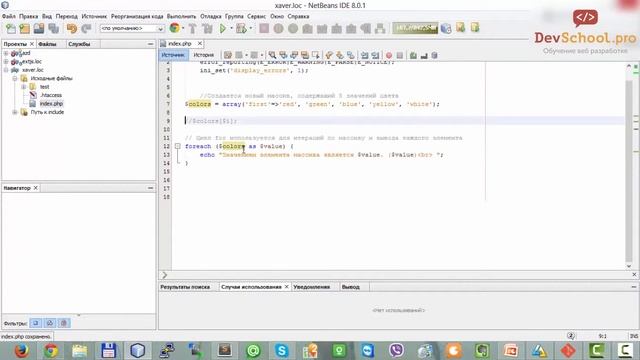The image size is (640, 360).
Task: Click the Stop Macro Recording square icon
Action: 400,55
